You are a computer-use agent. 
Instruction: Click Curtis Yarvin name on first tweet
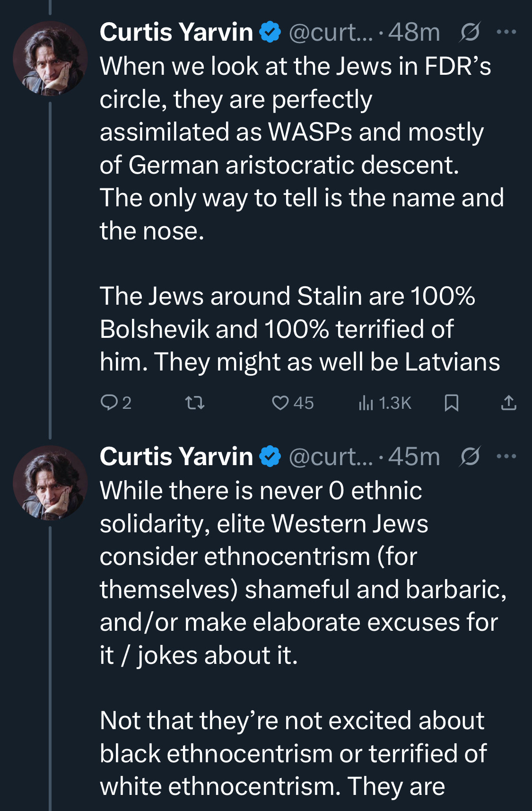tap(176, 32)
